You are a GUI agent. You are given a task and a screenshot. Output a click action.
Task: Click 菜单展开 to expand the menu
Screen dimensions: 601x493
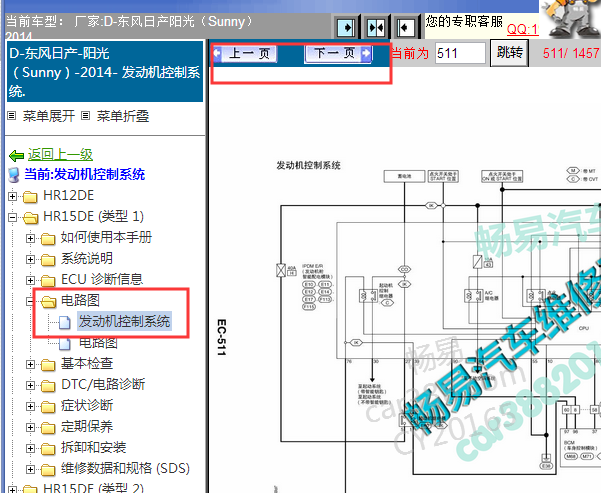[48, 116]
